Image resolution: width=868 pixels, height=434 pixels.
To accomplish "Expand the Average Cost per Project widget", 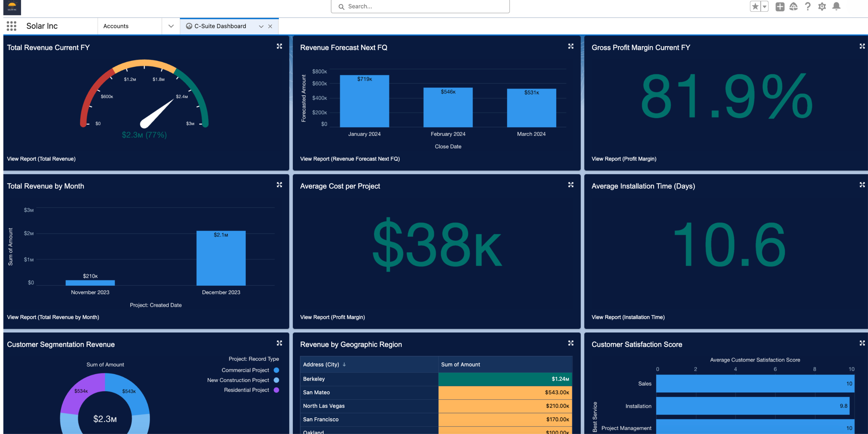I will pyautogui.click(x=571, y=185).
